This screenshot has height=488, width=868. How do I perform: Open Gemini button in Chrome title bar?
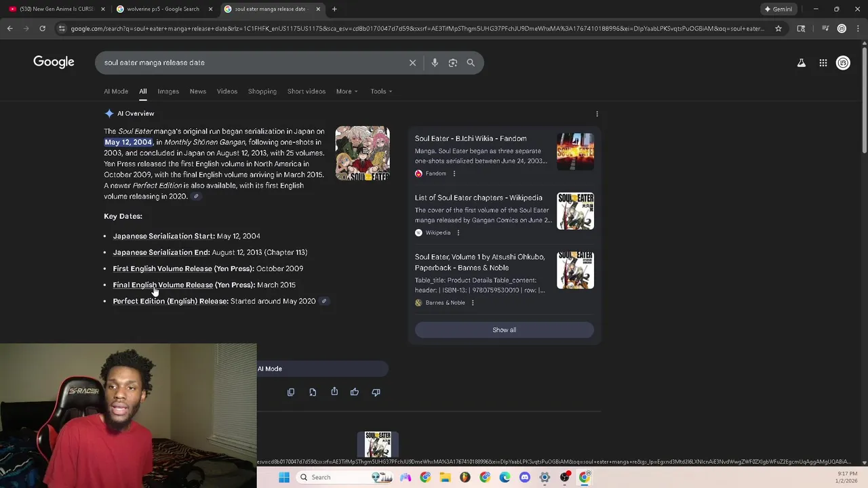[778, 9]
